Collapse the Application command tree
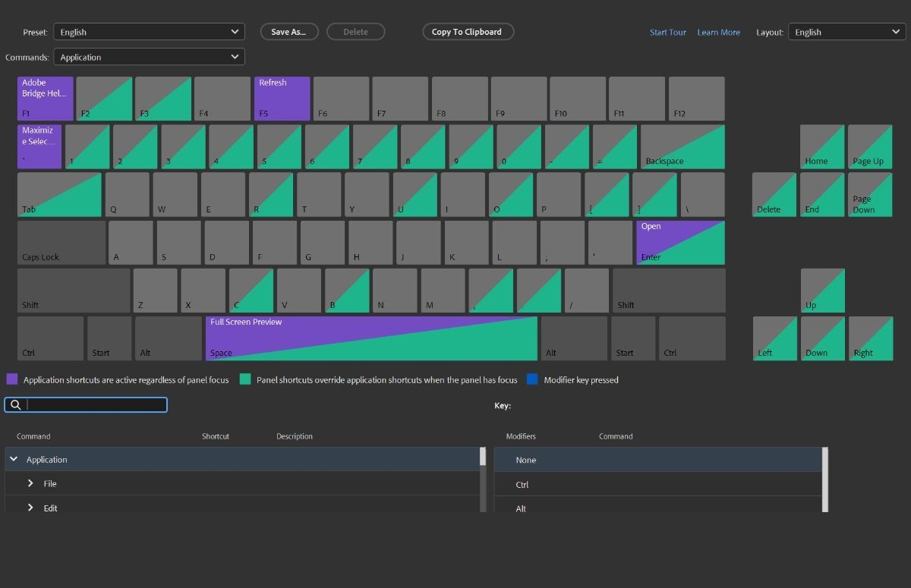The image size is (911, 588). (x=13, y=459)
